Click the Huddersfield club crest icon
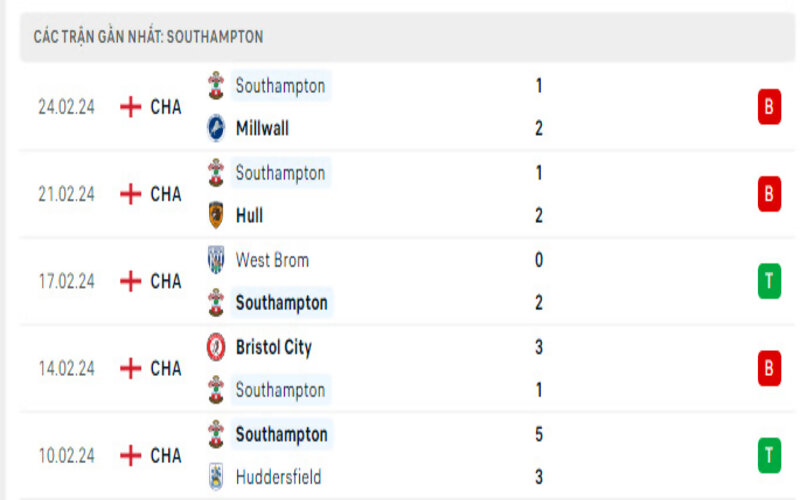 pyautogui.click(x=216, y=477)
